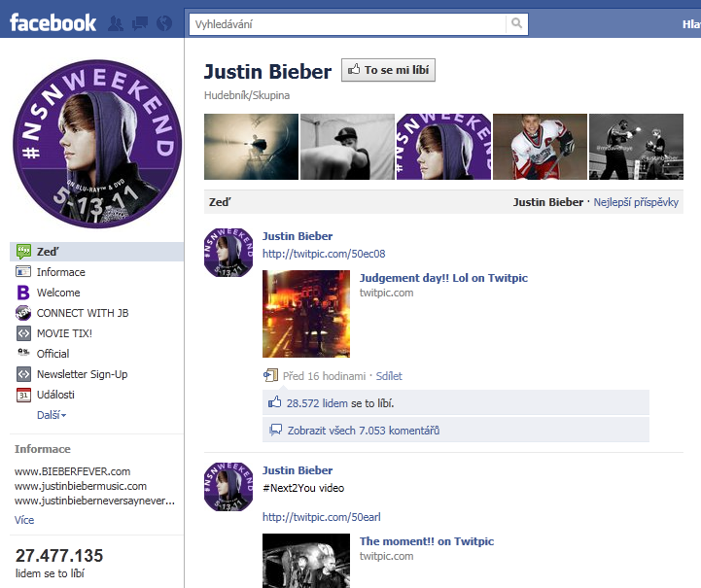Open the hockey jersey photo thumbnail

coord(540,147)
